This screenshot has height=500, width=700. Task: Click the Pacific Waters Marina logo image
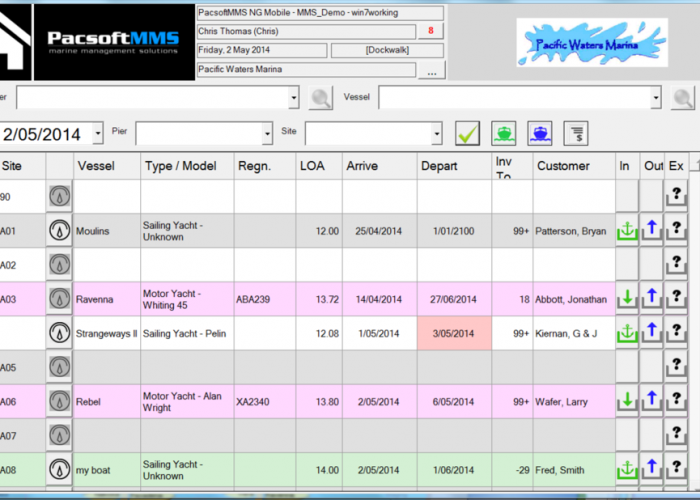click(x=592, y=42)
